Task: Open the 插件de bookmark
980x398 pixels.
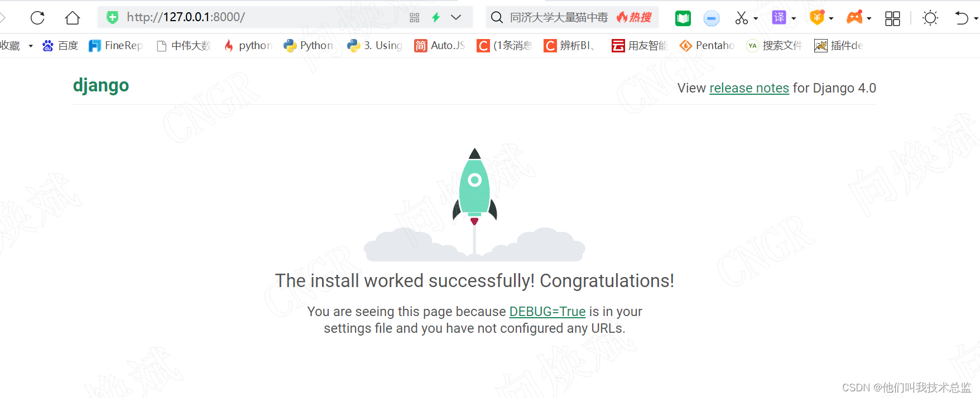Action: point(839,46)
